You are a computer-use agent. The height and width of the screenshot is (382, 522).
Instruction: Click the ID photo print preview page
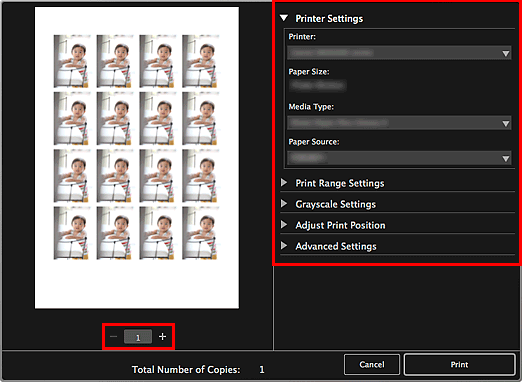coord(137,158)
